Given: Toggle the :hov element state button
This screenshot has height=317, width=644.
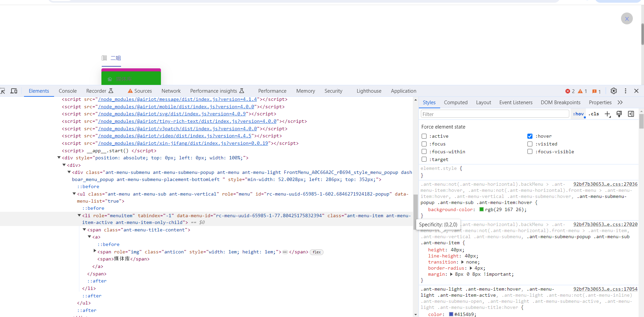Looking at the screenshot, I should point(578,114).
